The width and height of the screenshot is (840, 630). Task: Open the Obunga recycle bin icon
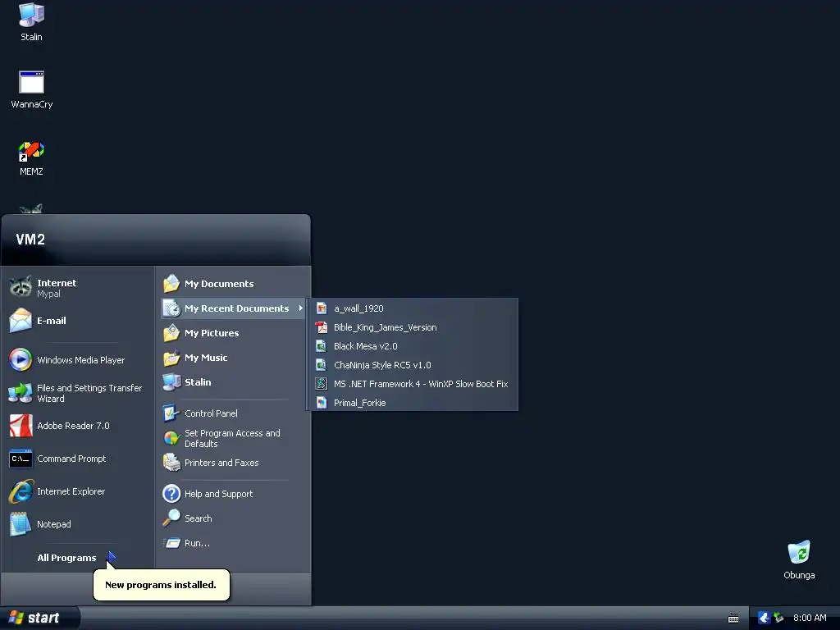coord(799,552)
